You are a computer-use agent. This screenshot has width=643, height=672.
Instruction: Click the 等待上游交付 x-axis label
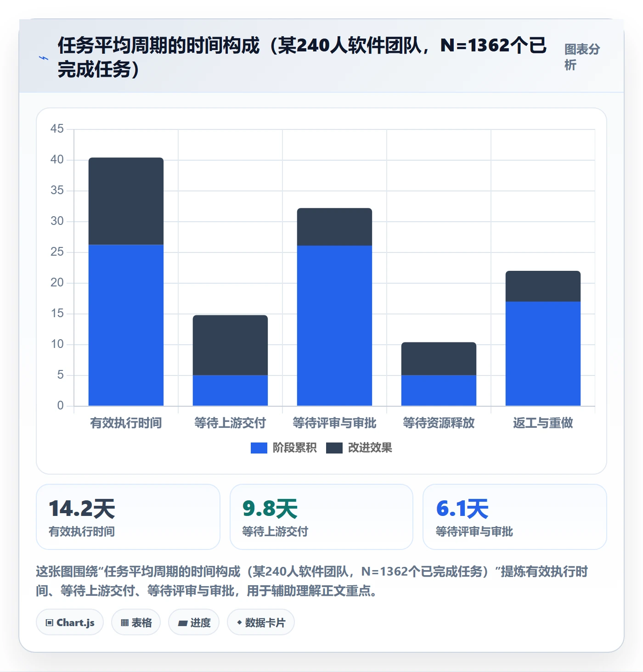click(x=230, y=423)
